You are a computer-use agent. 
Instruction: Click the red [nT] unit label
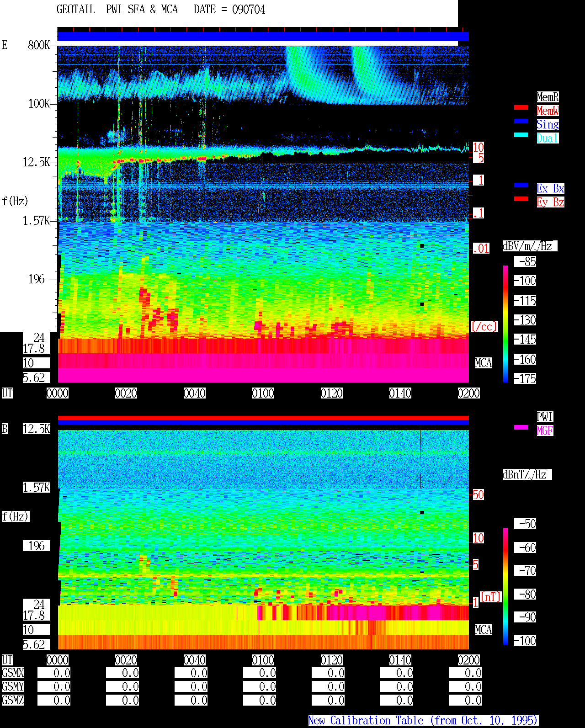pyautogui.click(x=491, y=597)
